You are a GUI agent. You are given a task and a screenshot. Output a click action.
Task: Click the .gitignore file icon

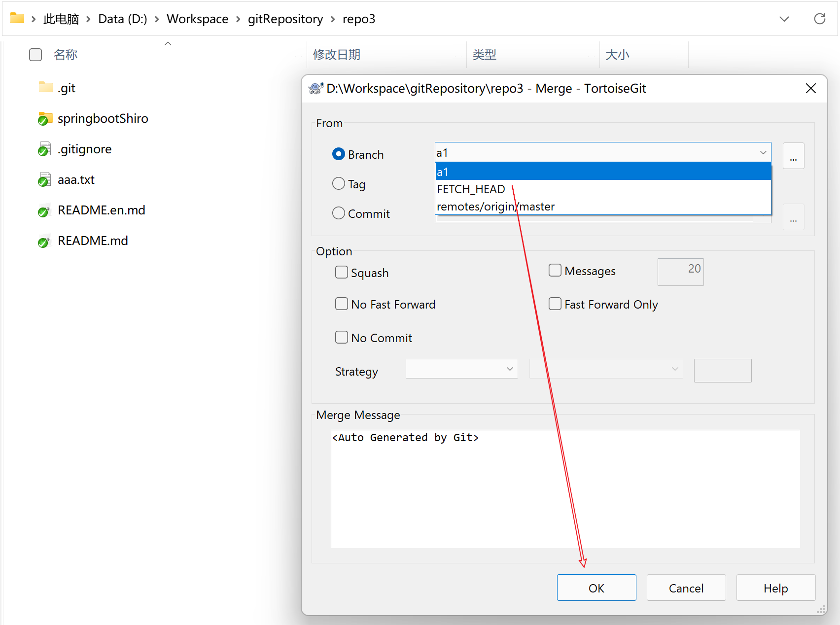[44, 149]
